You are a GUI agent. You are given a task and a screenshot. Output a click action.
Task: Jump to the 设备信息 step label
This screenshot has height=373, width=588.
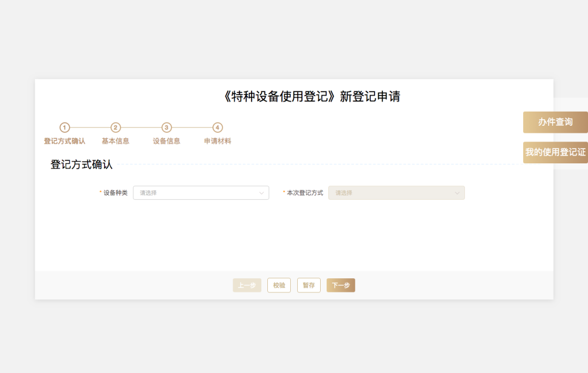point(167,141)
